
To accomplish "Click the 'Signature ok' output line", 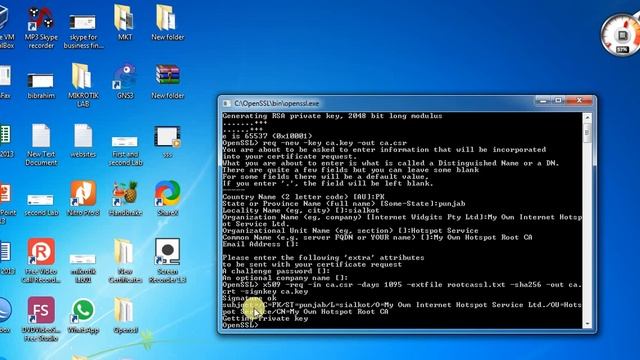I will [249, 298].
